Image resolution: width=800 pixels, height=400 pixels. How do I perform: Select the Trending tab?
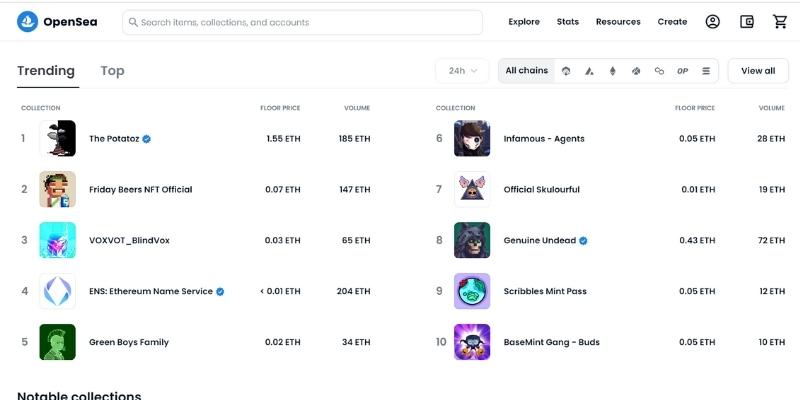coord(46,71)
